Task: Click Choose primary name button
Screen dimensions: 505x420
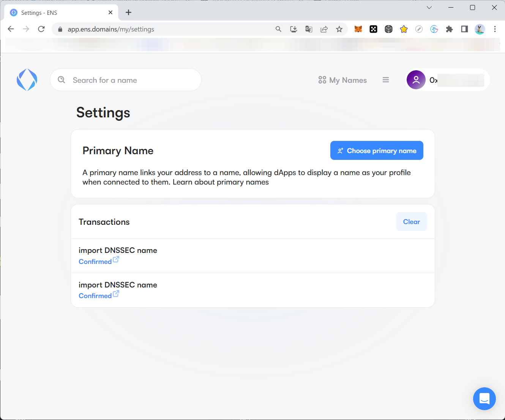Action: 377,151
